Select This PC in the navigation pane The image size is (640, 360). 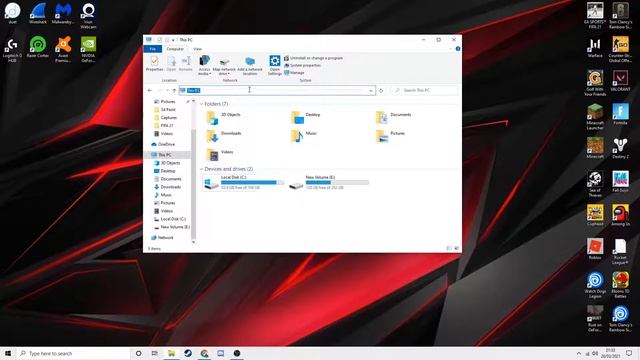[165, 155]
